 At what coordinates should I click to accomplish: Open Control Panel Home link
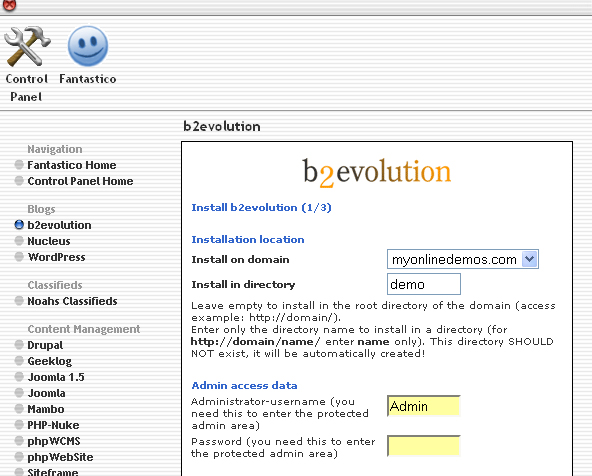click(x=80, y=181)
